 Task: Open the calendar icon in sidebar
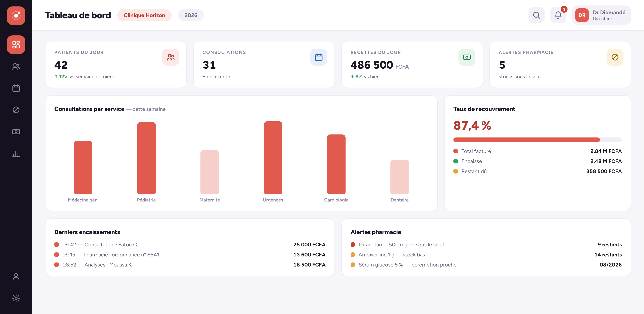point(16,88)
